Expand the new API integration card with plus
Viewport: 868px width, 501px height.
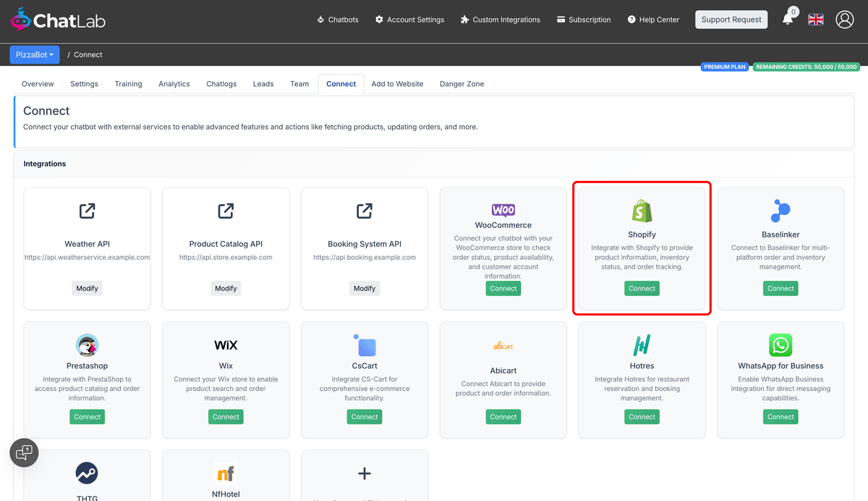[x=364, y=475]
